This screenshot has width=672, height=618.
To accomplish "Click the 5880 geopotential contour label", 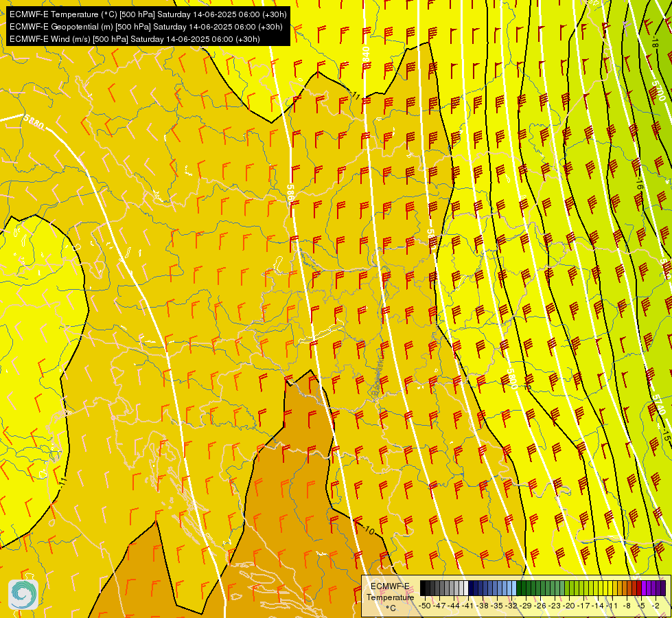I will (x=34, y=122).
